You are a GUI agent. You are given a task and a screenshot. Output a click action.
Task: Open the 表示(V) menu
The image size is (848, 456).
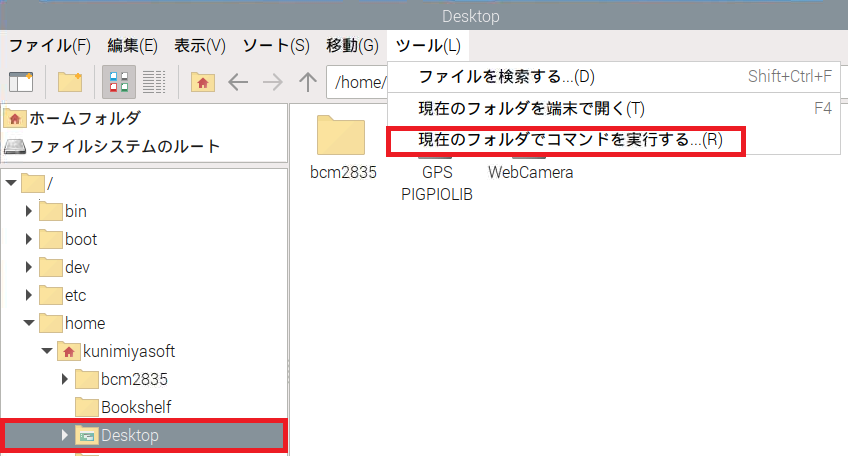click(x=200, y=46)
